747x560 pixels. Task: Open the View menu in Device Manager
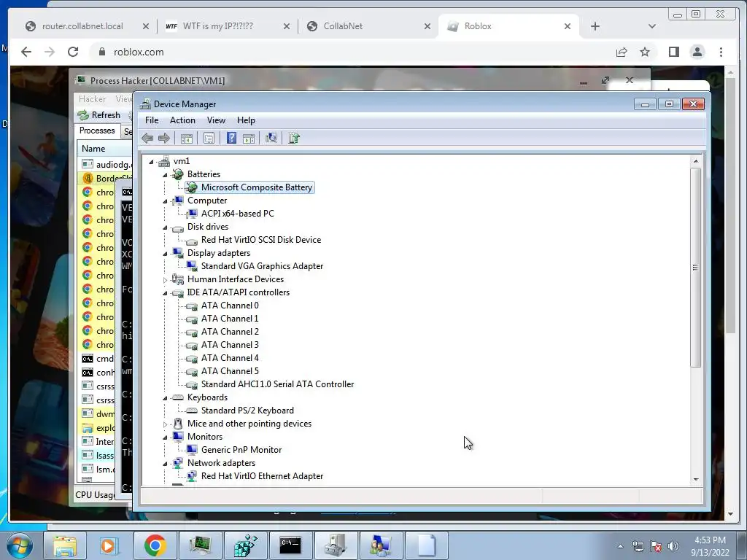click(216, 120)
